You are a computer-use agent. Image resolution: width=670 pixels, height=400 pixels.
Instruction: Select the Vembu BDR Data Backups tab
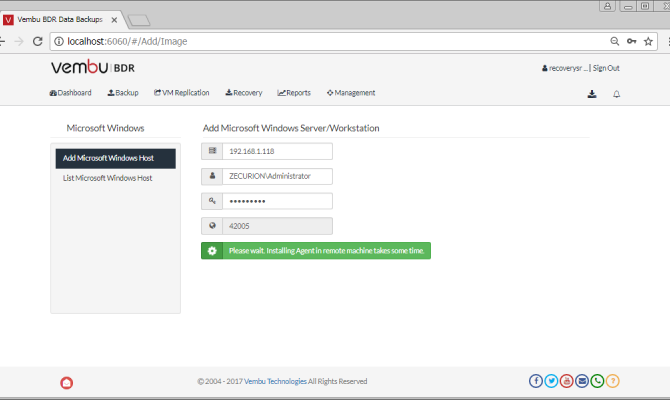(x=60, y=20)
